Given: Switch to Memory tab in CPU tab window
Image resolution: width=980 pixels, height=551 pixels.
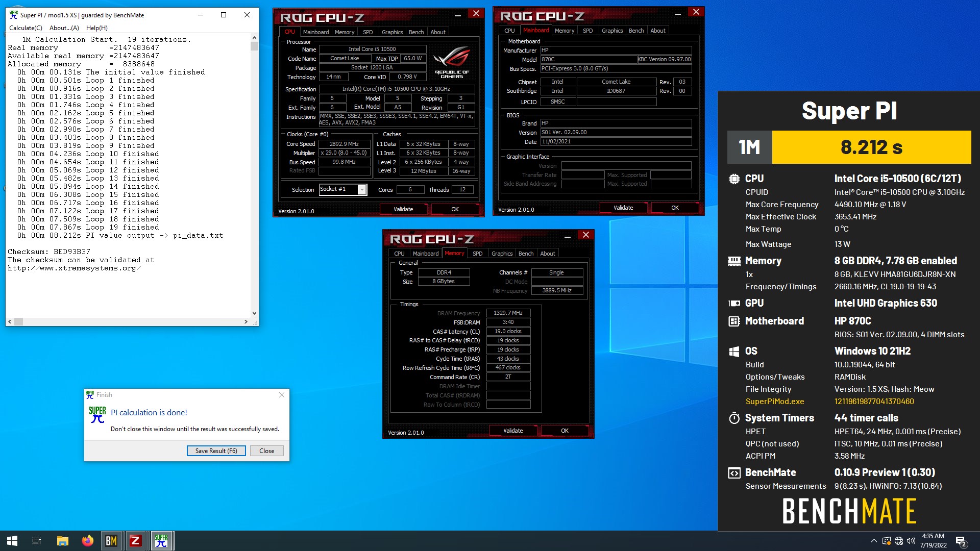Looking at the screenshot, I should (345, 32).
